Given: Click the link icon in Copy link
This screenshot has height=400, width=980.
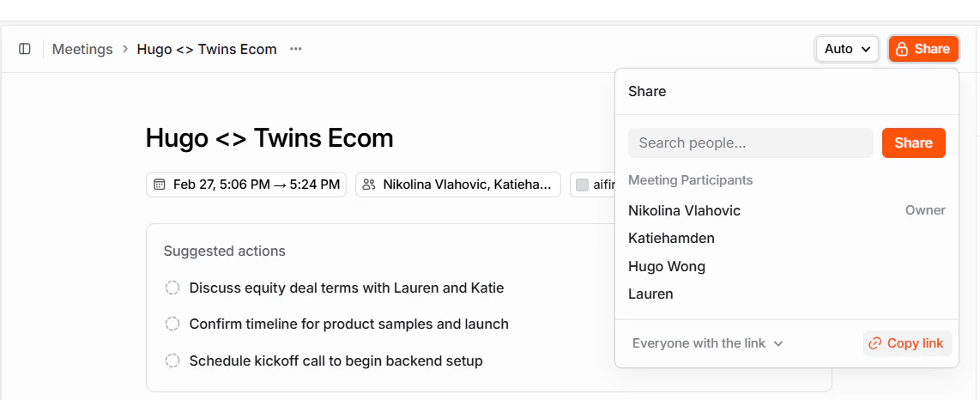Looking at the screenshot, I should point(875,343).
